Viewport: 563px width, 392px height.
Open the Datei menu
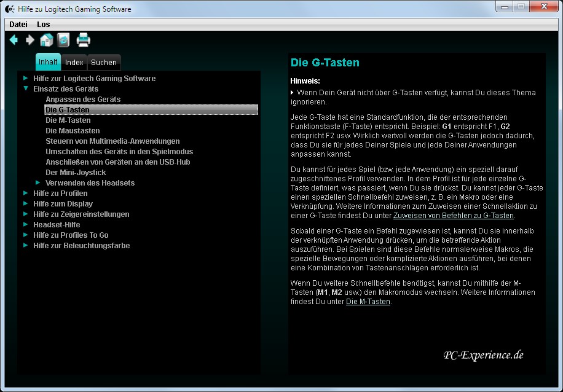click(18, 25)
